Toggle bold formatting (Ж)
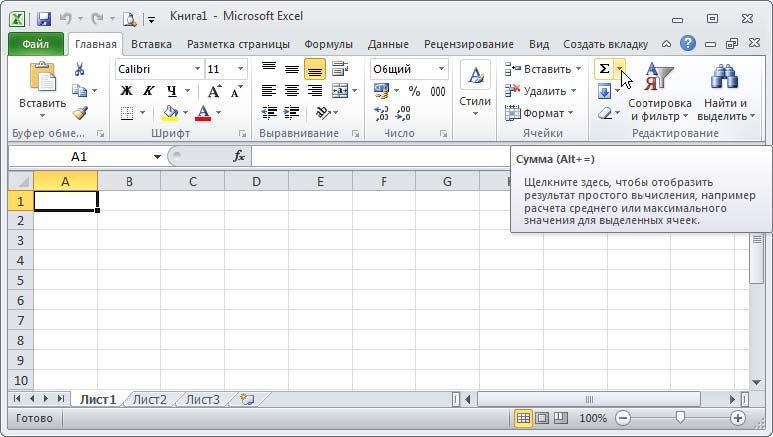This screenshot has width=773, height=437. tap(126, 91)
